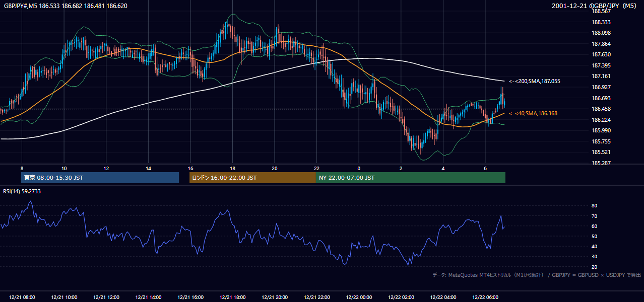Click price axis value 186.458

pyautogui.click(x=601, y=109)
